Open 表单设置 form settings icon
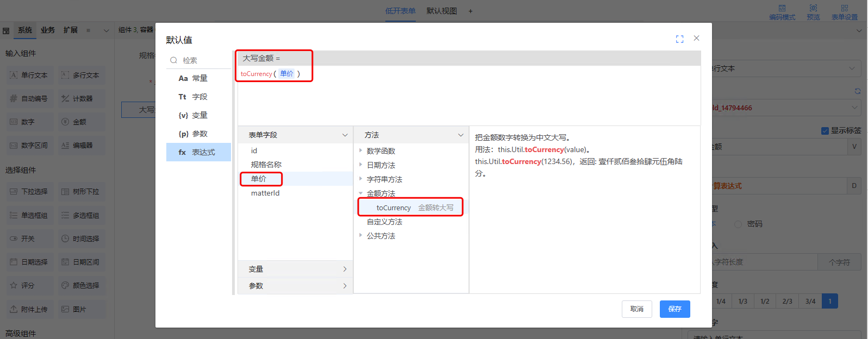 pyautogui.click(x=844, y=8)
